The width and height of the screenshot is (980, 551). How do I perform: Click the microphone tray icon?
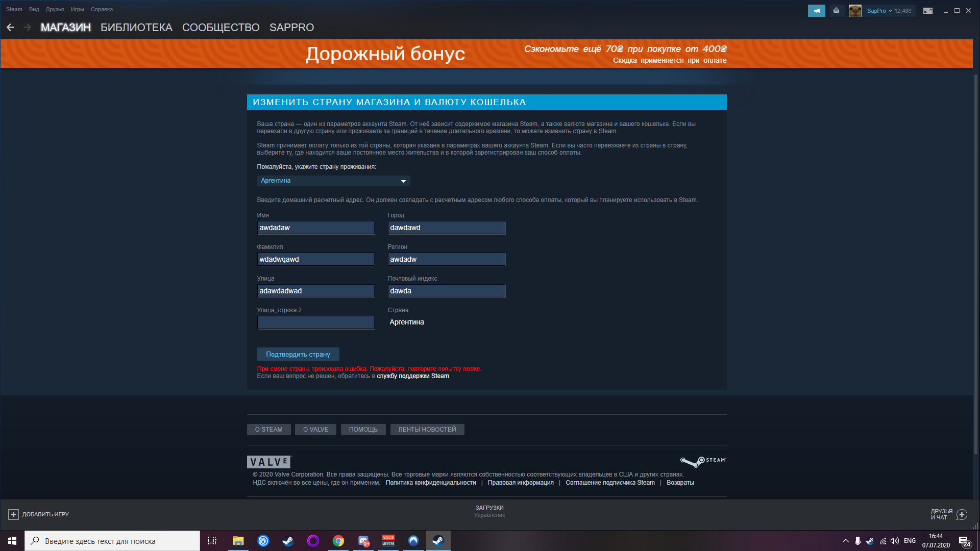pos(858,541)
